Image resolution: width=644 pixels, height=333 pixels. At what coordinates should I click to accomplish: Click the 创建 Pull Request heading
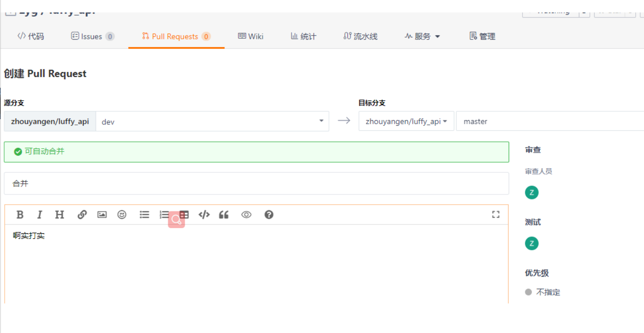tap(45, 74)
